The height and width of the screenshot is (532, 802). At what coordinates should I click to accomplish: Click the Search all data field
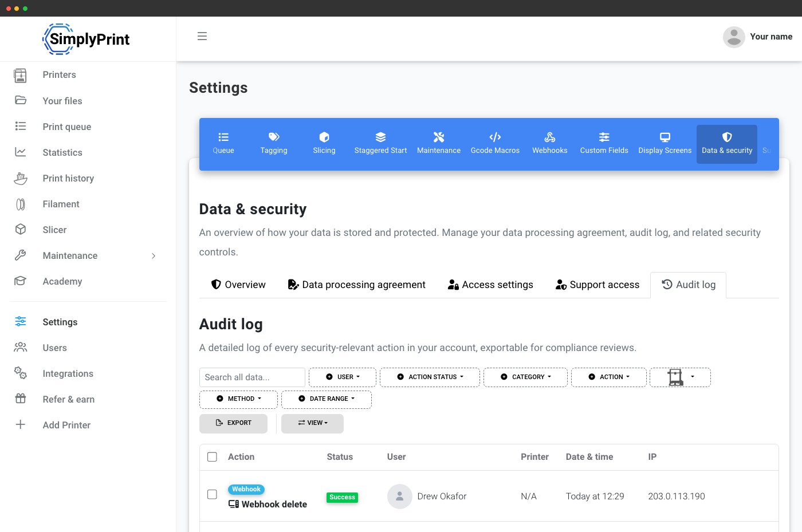[x=252, y=377]
